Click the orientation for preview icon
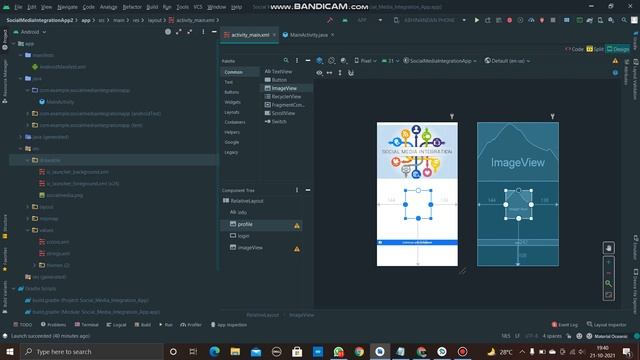 point(331,60)
